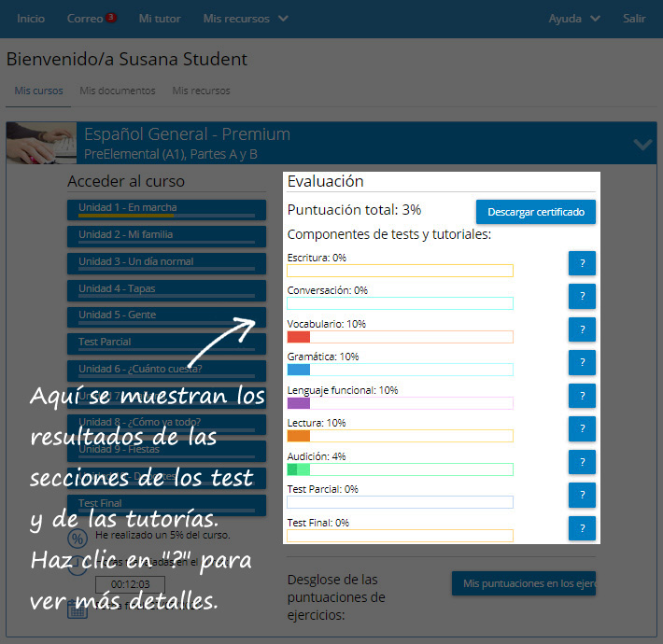Click Salir to log out

[x=634, y=19]
